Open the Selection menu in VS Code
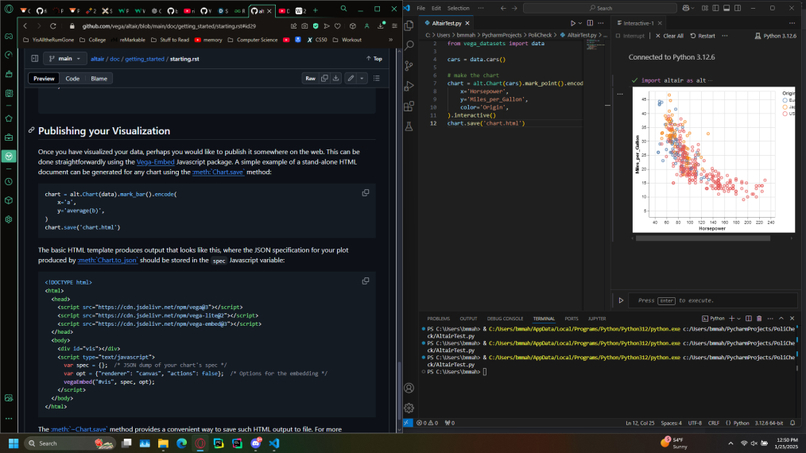Viewport: 806px width, 453px height. tap(459, 8)
